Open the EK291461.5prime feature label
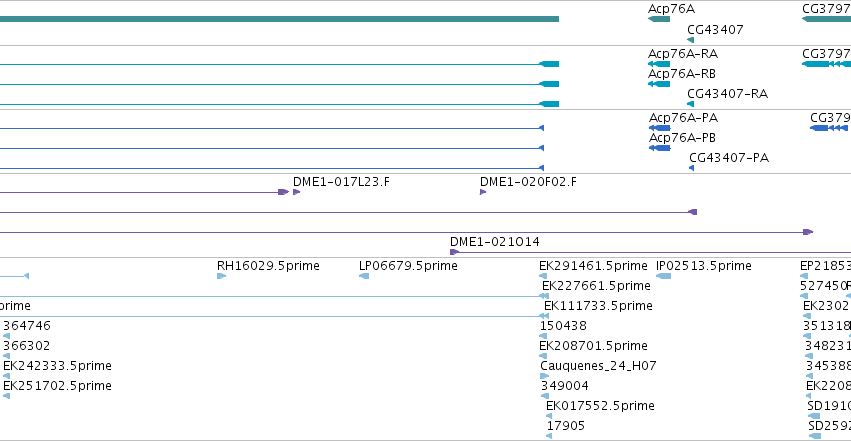The height and width of the screenshot is (441, 851). pyautogui.click(x=593, y=266)
